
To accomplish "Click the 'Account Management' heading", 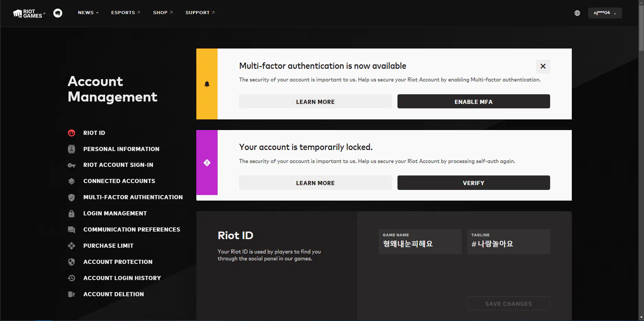I will tap(112, 89).
